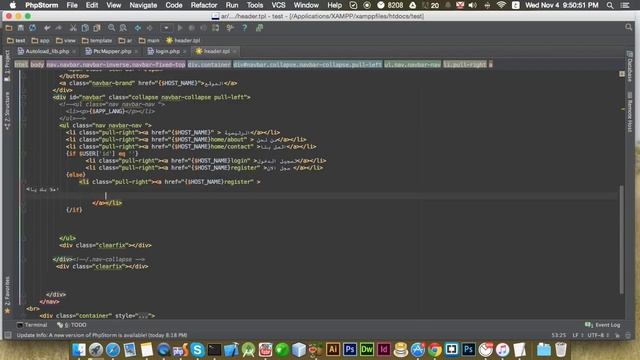Screen dimensions: 640x360
Task: Click the Settings wrench icon
Action: point(230,28)
